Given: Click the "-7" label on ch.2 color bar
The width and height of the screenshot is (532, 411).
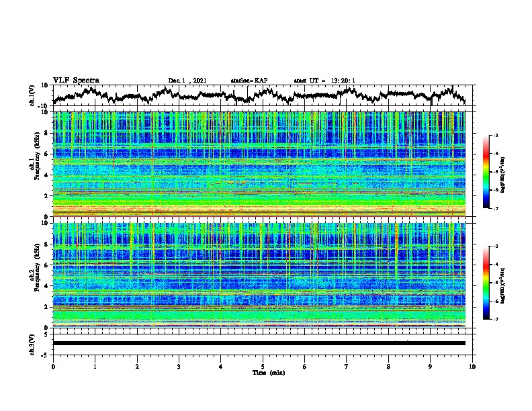Looking at the screenshot, I should 495,320.
